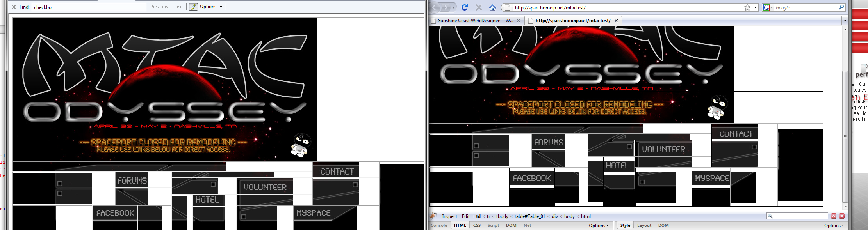Click the search magnifier icon

841,7
